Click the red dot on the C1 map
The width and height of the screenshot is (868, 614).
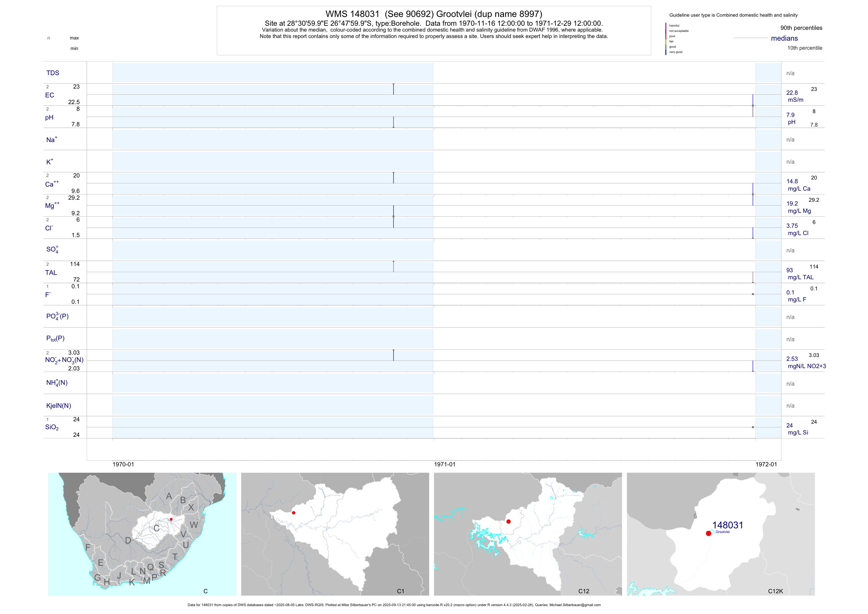[x=294, y=513]
